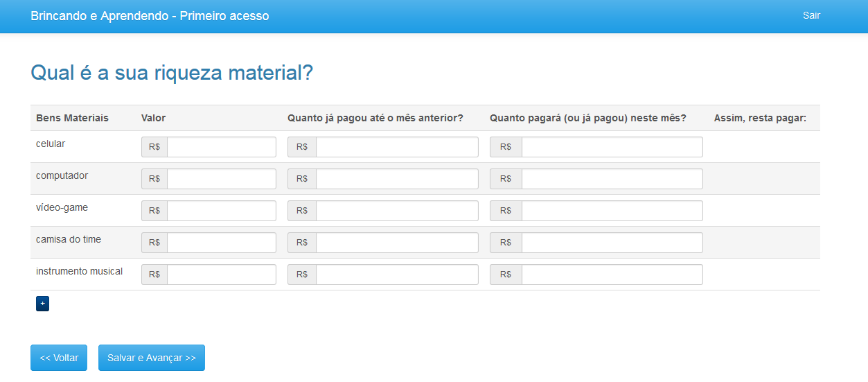The height and width of the screenshot is (382, 868).
Task: Focus the camisa do time Valor field
Action: click(222, 243)
